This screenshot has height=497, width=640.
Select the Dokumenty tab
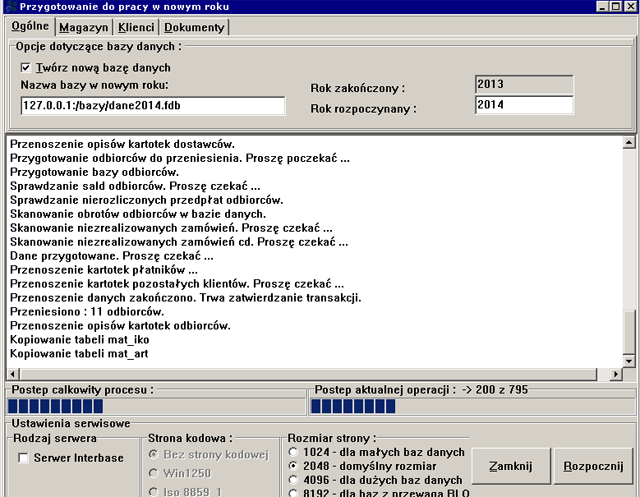point(193,27)
